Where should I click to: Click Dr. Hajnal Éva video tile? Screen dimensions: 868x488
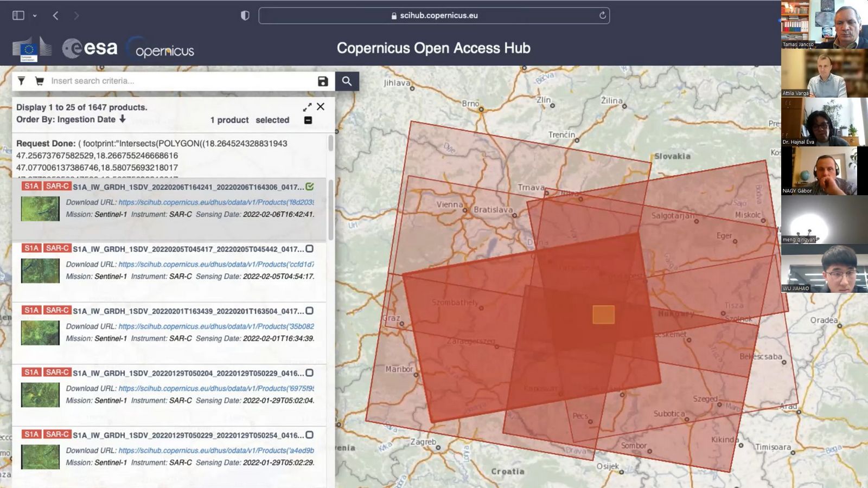(x=825, y=122)
